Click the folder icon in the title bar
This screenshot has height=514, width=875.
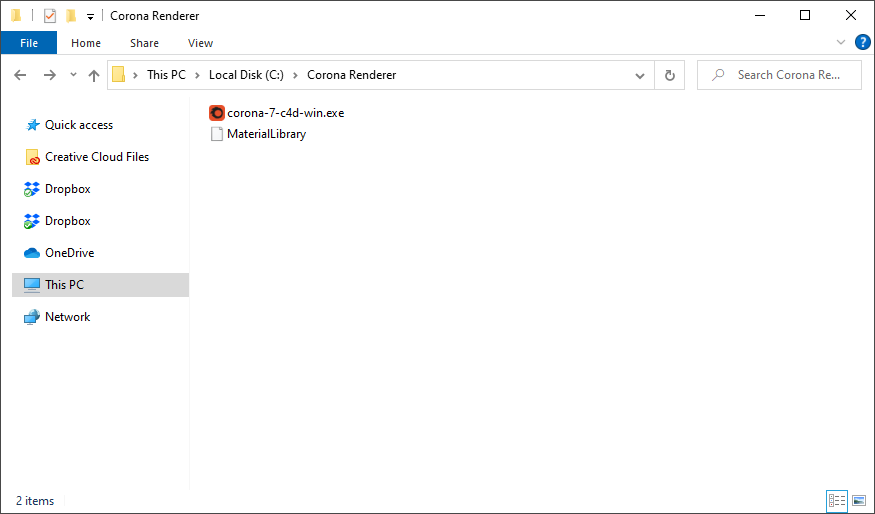(x=17, y=16)
